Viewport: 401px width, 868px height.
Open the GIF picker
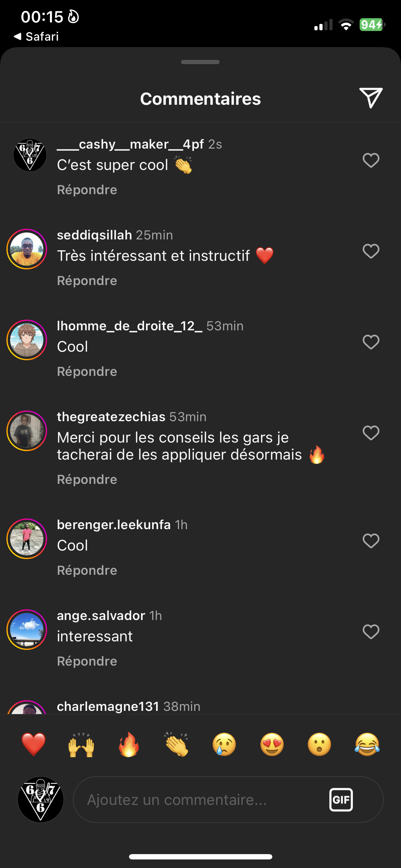coord(341,800)
